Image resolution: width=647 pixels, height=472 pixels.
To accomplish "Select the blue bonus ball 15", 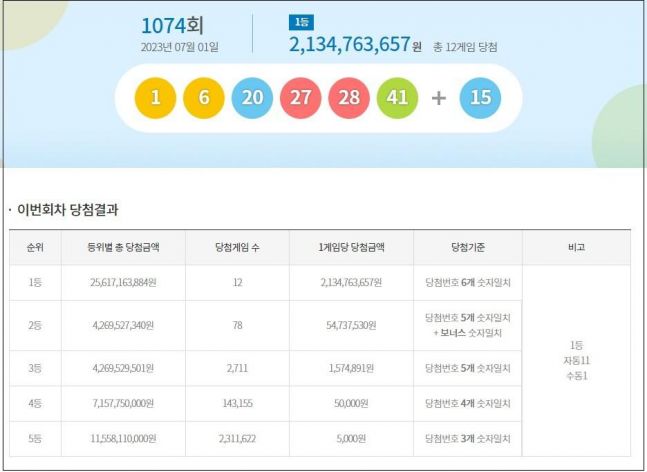I will (480, 98).
